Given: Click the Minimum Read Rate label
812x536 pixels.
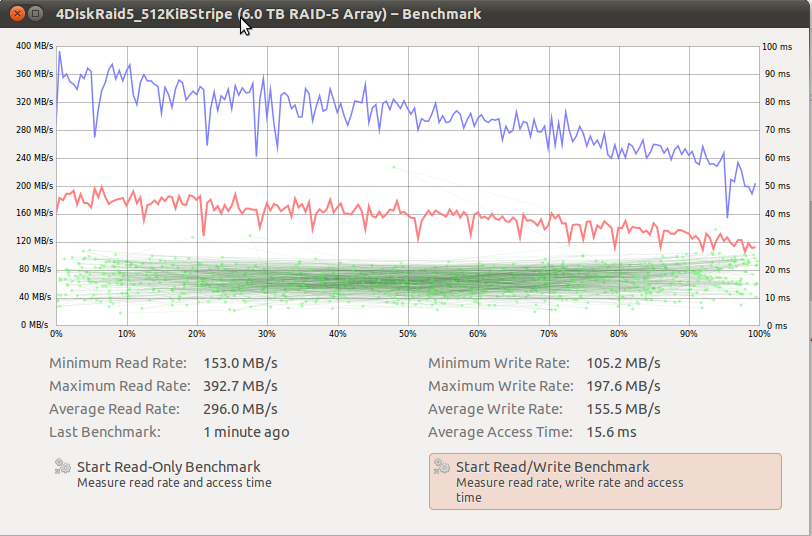Looking at the screenshot, I should pos(118,363).
